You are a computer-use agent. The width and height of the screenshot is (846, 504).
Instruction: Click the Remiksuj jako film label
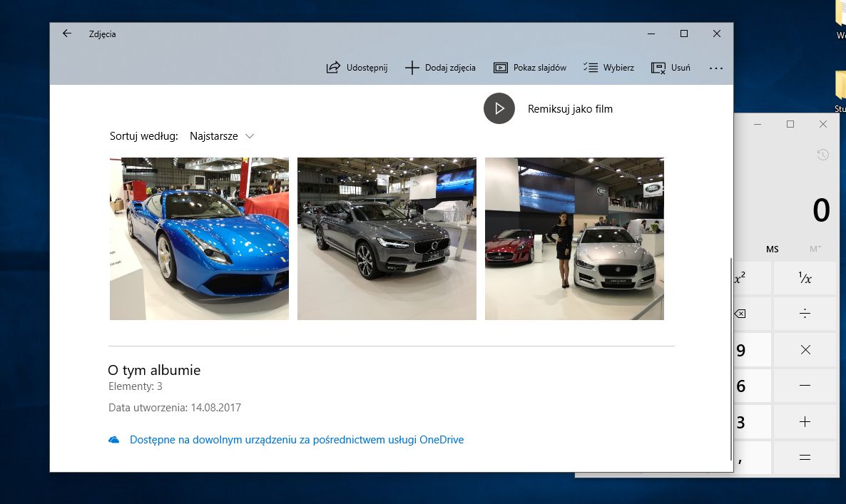point(570,109)
